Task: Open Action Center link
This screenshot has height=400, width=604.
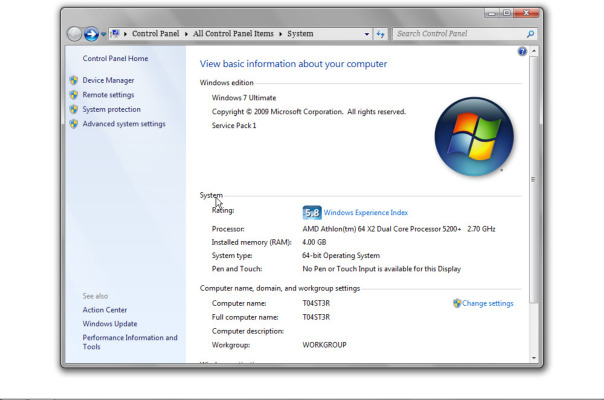Action: 104,310
